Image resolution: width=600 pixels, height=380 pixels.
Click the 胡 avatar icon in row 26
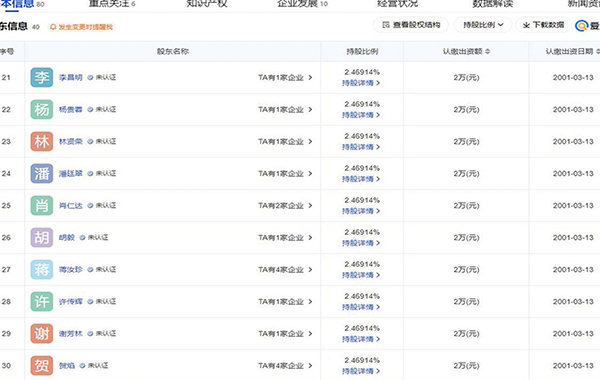[x=42, y=238]
